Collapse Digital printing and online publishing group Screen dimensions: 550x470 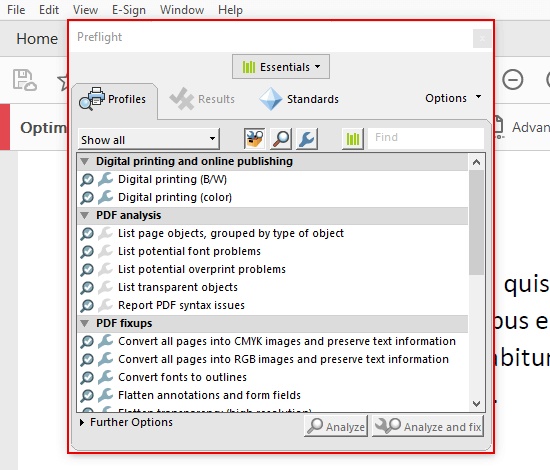point(85,161)
